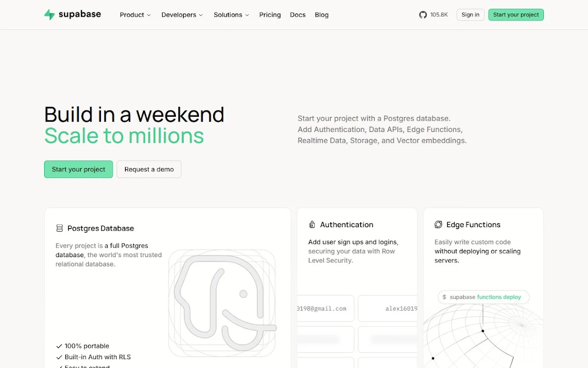Click the alex16019 email field
The height and width of the screenshot is (368, 588).
388,309
